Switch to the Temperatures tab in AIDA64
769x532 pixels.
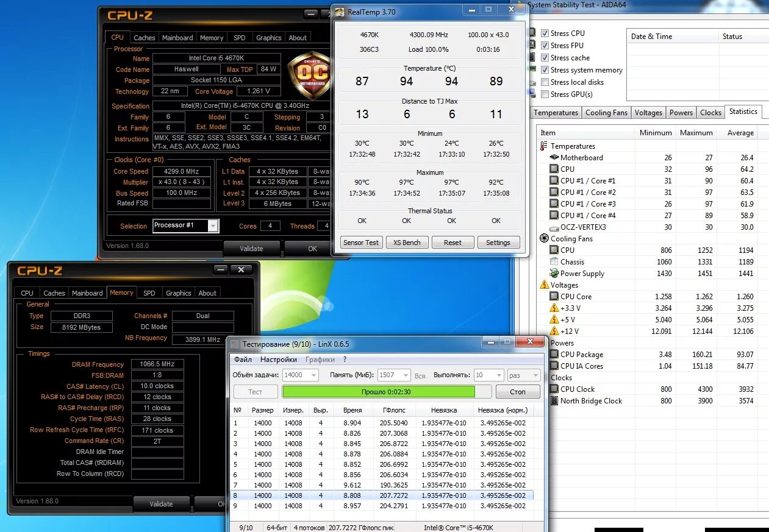click(556, 113)
